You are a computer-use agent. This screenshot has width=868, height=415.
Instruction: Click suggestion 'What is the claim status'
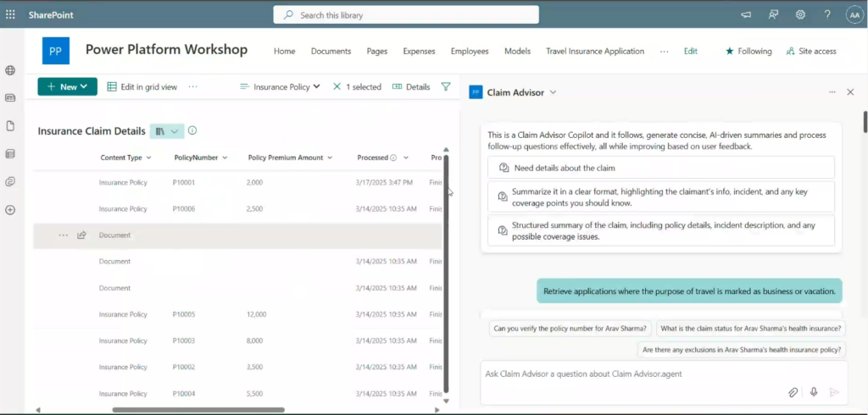coord(751,328)
